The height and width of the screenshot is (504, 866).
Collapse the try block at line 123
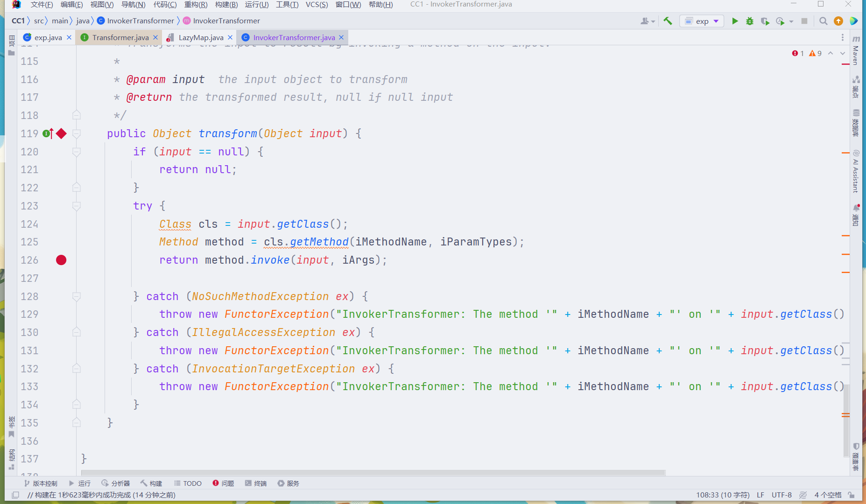click(76, 206)
